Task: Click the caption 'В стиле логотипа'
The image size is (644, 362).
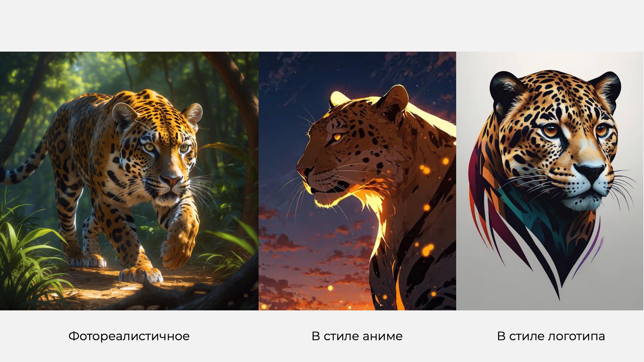Action: [x=551, y=336]
